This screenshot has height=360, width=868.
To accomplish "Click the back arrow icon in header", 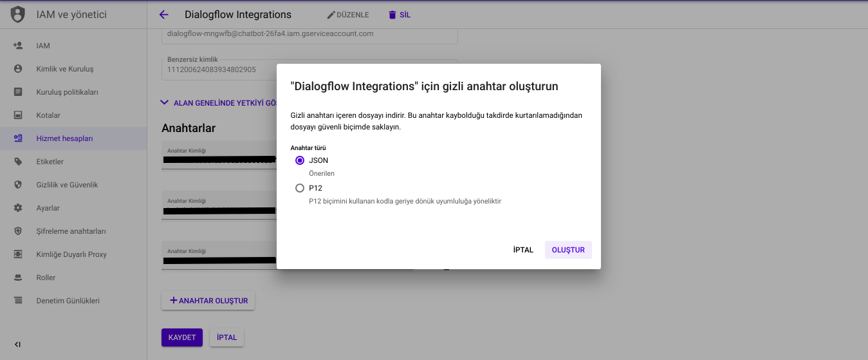I will [x=163, y=15].
